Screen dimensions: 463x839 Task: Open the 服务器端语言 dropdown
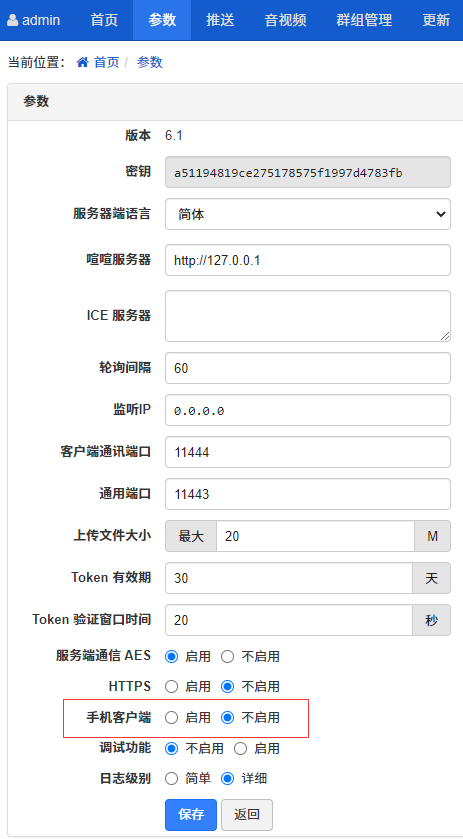pos(308,214)
